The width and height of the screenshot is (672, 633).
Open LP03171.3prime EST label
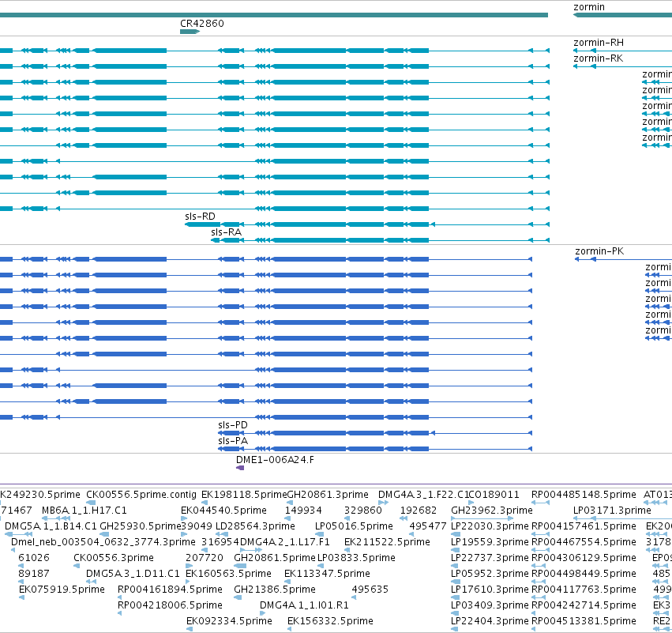[612, 511]
